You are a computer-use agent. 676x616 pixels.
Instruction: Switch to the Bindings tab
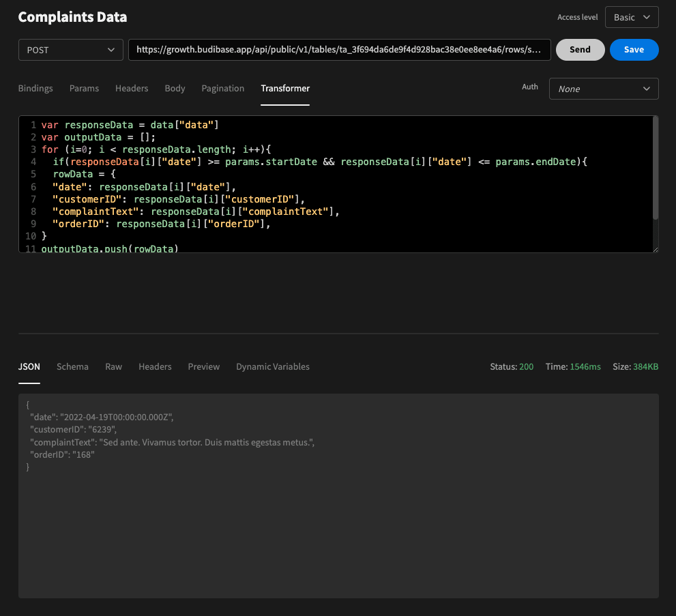pyautogui.click(x=35, y=89)
